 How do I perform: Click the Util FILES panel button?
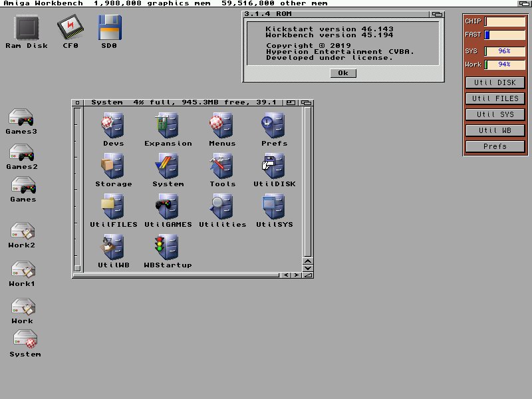pyautogui.click(x=495, y=98)
